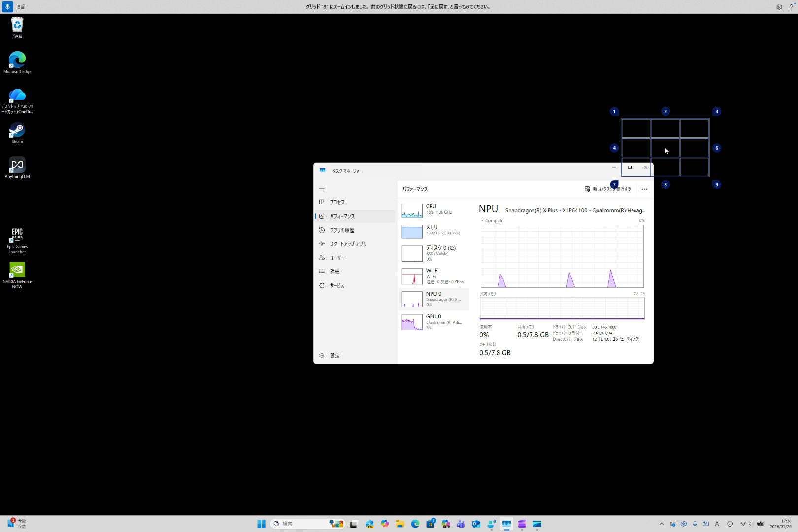Click the タスク マネージャー window title
This screenshot has width=798, height=532.
pos(347,171)
